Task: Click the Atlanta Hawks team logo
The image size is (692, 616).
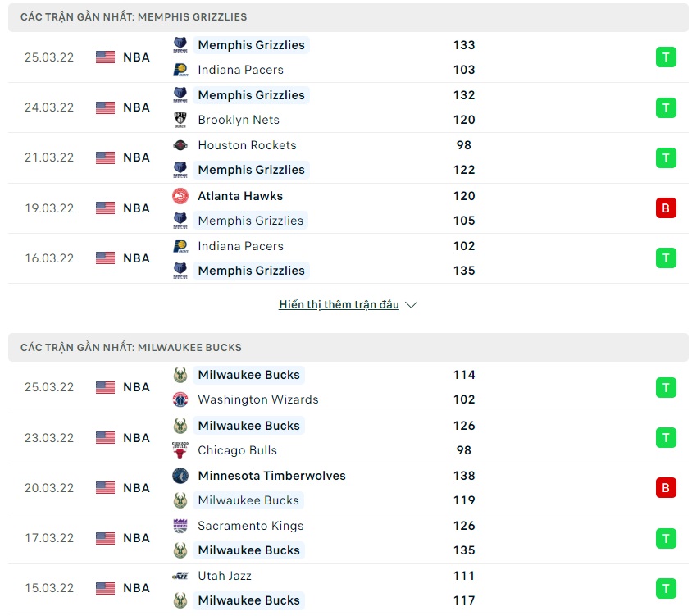Action: pyautogui.click(x=180, y=196)
